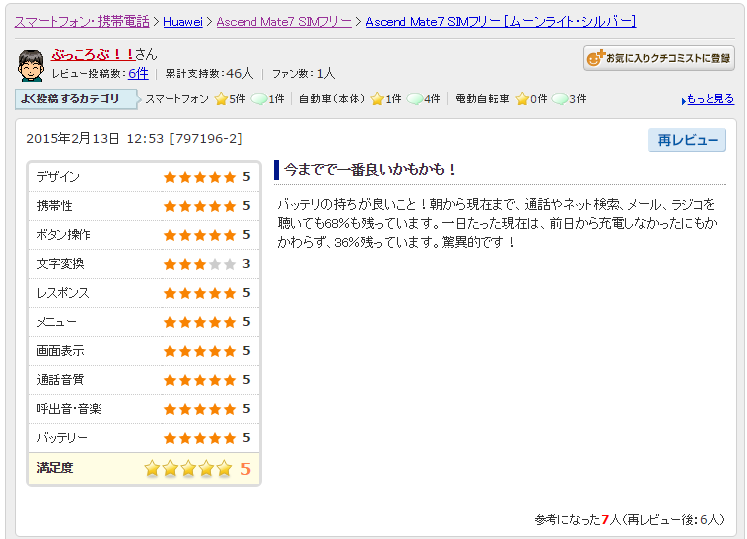The image size is (747, 539).
Task: Open the ぶっころぶ！！ user profile link
Action: coord(93,54)
